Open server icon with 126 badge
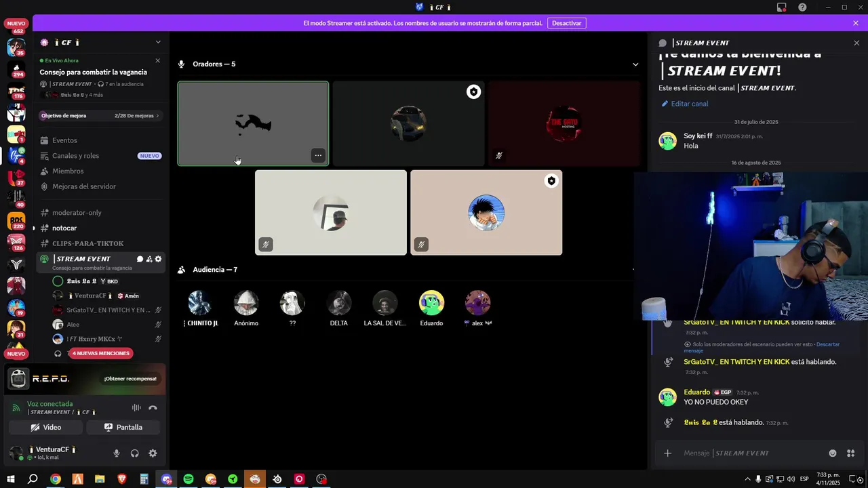868x488 pixels. click(16, 243)
